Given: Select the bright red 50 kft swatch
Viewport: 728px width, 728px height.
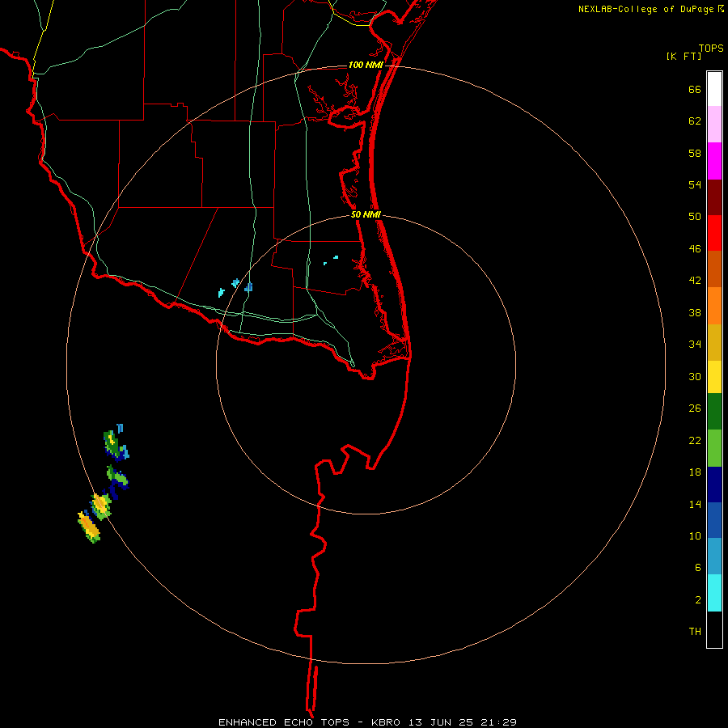Looking at the screenshot, I should tap(714, 233).
